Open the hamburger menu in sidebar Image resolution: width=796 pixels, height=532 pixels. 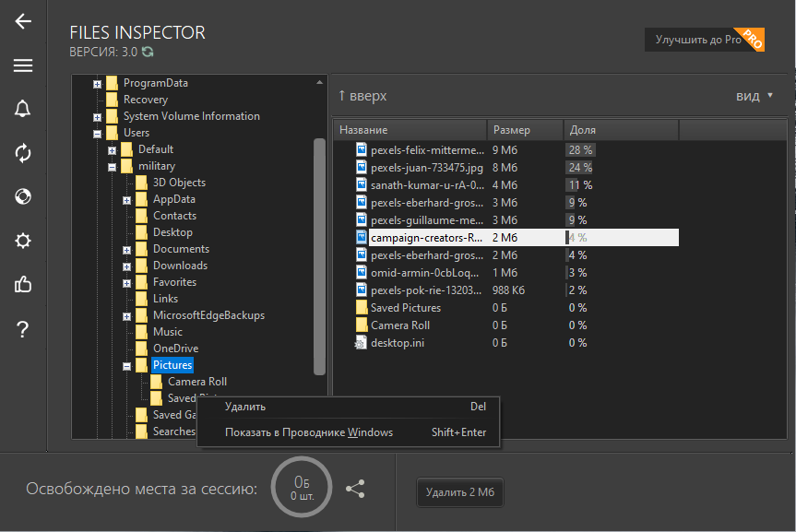click(23, 65)
